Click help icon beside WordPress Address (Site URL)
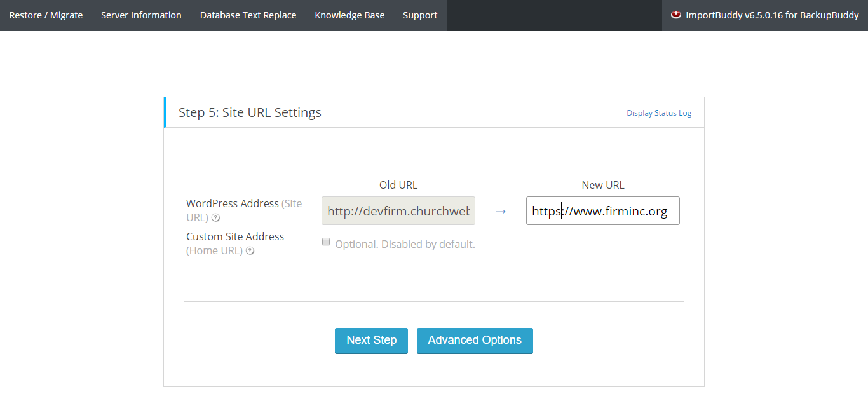This screenshot has width=868, height=415. 216,218
